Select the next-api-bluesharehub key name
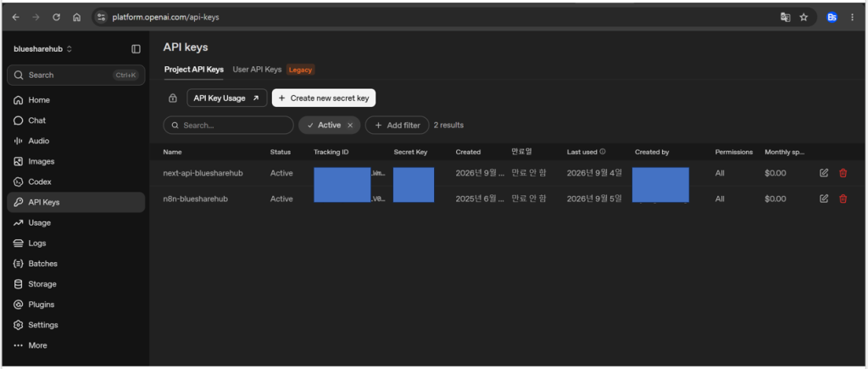 point(203,173)
